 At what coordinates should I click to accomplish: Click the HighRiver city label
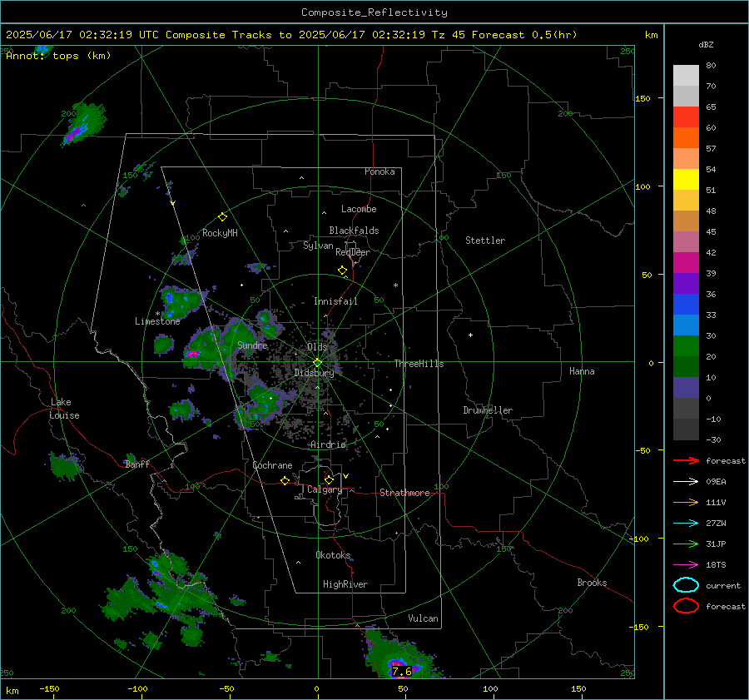click(x=345, y=584)
